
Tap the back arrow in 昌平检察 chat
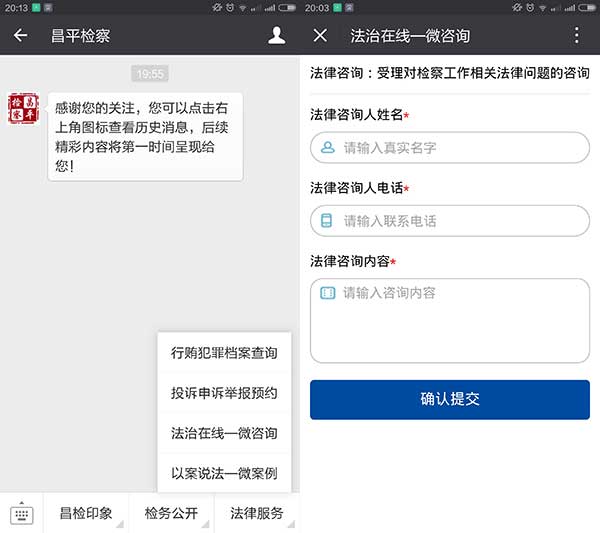pos(20,36)
